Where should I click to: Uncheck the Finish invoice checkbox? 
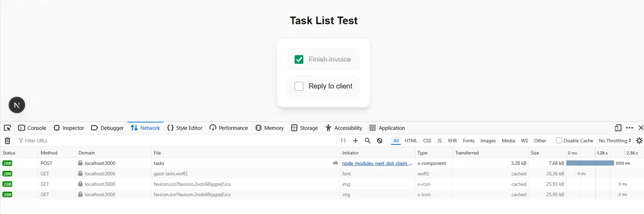pos(299,59)
